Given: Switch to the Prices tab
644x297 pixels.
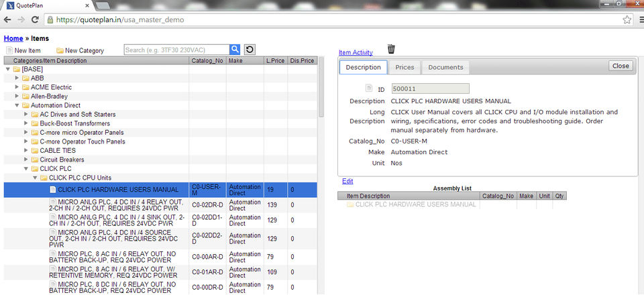Looking at the screenshot, I should (x=405, y=67).
